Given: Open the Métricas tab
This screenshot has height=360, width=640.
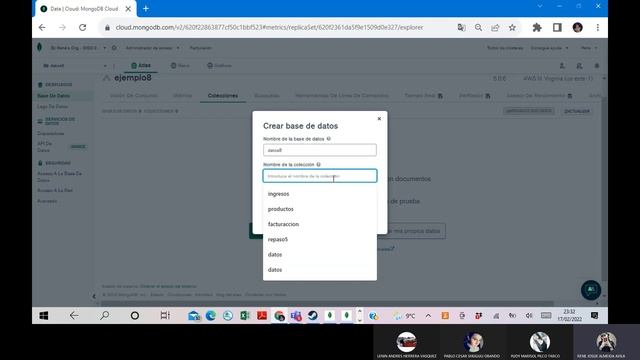Looking at the screenshot, I should 182,96.
